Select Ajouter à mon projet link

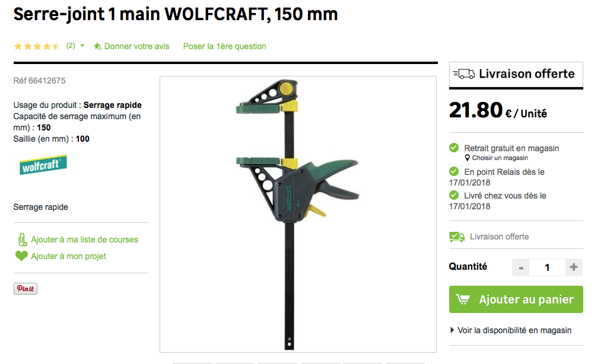(x=68, y=256)
